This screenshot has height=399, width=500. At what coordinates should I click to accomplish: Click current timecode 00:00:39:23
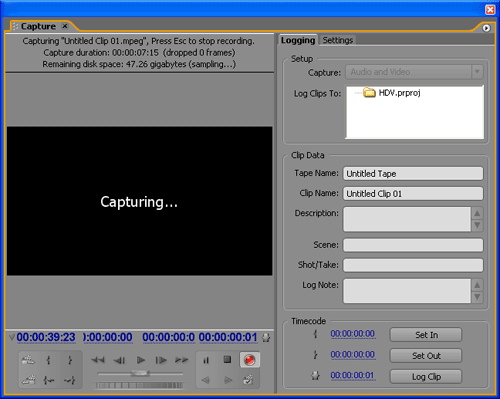pyautogui.click(x=46, y=337)
